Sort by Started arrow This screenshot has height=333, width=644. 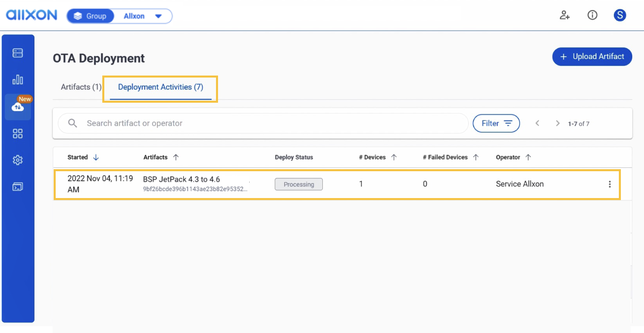(x=96, y=157)
